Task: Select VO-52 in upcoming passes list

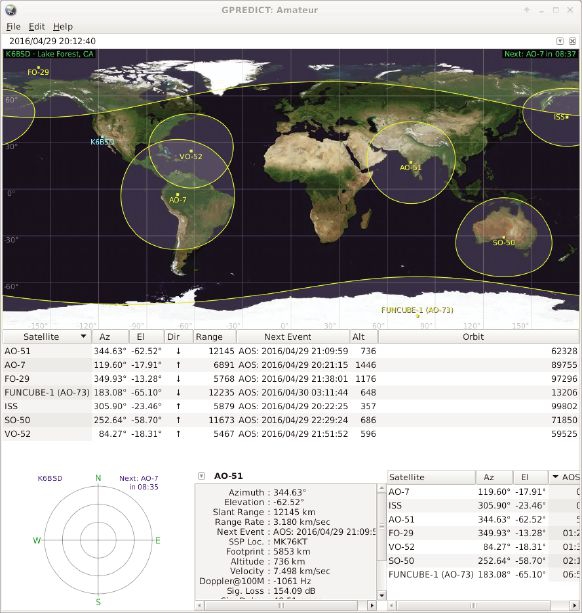Action: pos(483,547)
